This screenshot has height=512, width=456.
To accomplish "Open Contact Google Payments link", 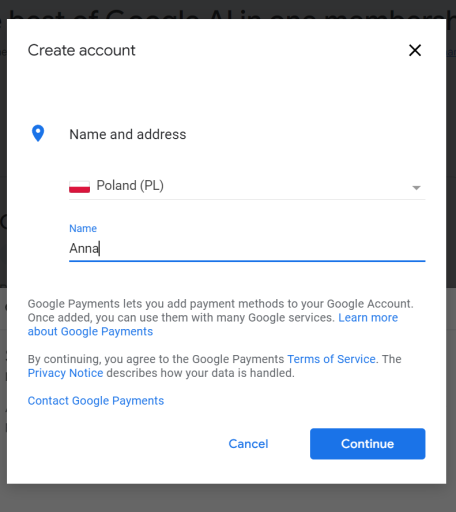I will (96, 401).
